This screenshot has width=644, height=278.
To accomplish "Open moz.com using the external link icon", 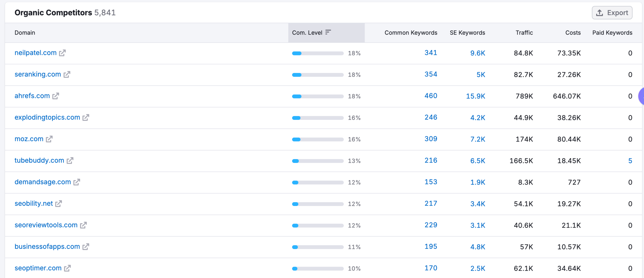I will pyautogui.click(x=50, y=139).
